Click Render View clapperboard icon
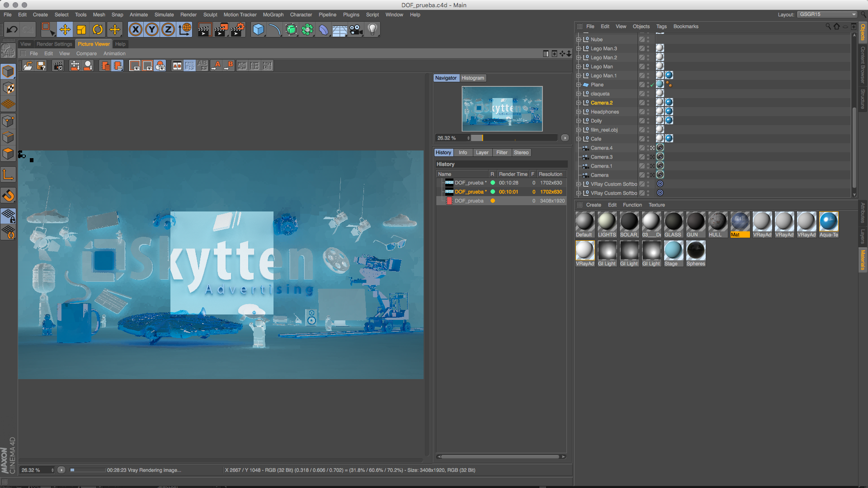The width and height of the screenshot is (868, 488). [x=204, y=30]
